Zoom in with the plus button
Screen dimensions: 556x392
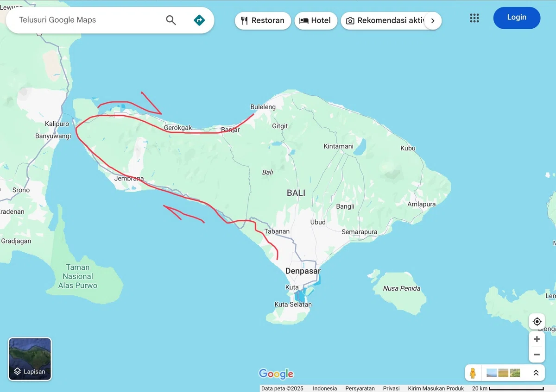537,339
